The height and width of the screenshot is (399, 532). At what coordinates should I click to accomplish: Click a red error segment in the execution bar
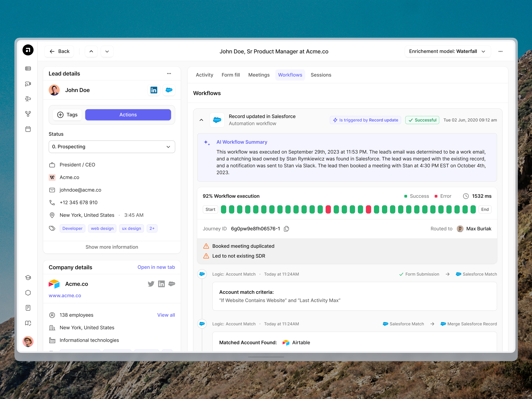coord(329,209)
